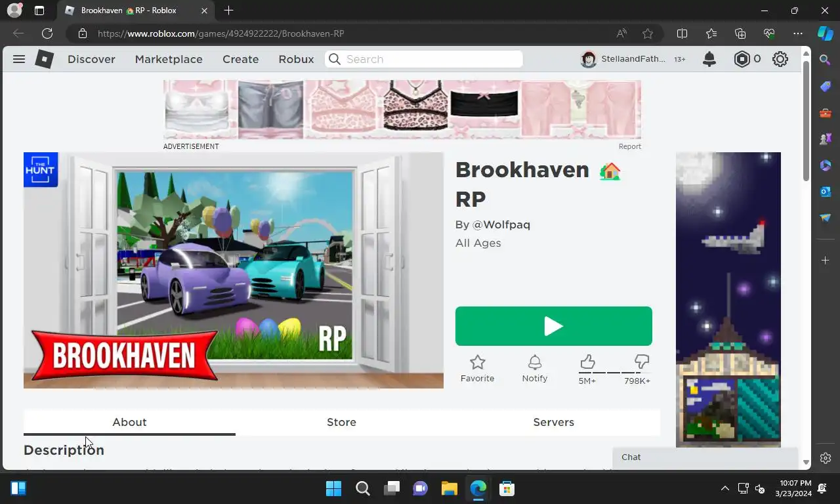Report the advertisement
The height and width of the screenshot is (504, 840).
630,146
